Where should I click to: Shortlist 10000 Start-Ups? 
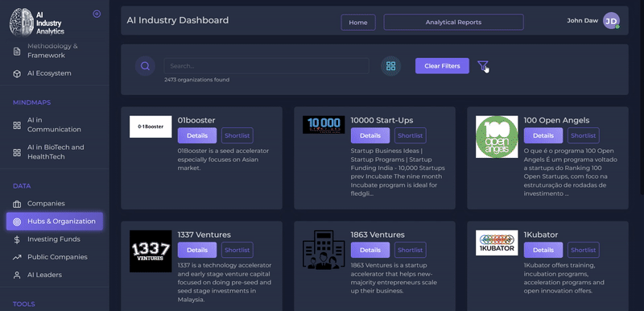(411, 135)
